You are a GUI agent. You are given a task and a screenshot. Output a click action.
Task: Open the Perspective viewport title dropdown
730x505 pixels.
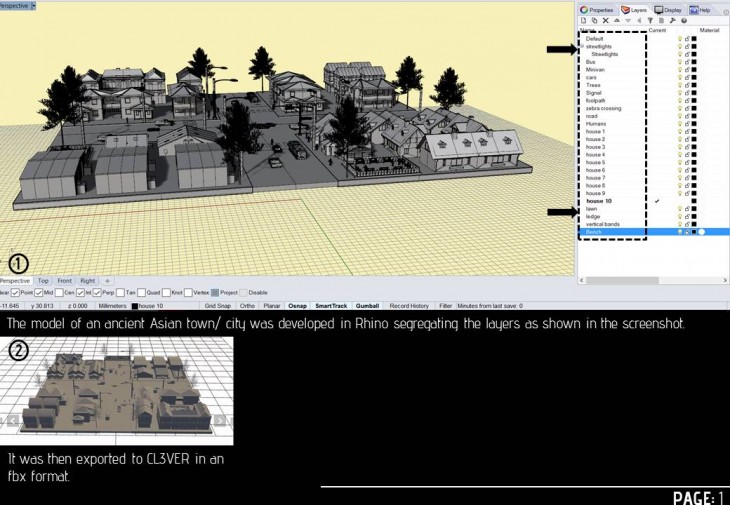tap(33, 5)
